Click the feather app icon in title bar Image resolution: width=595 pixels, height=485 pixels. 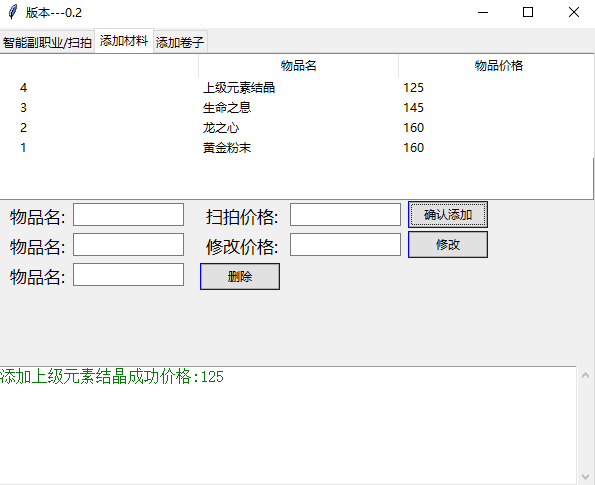[13, 12]
